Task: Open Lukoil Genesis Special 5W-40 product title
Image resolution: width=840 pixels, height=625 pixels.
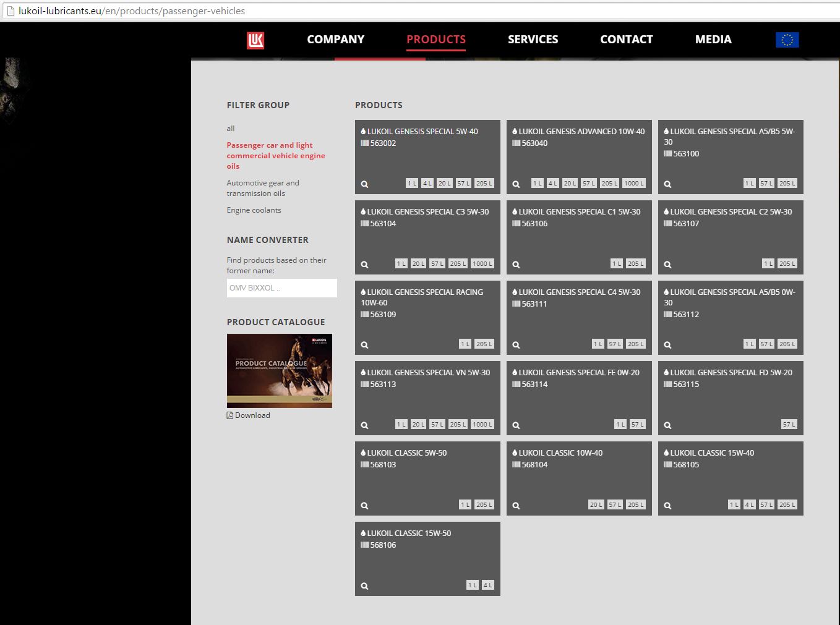Action: point(422,131)
